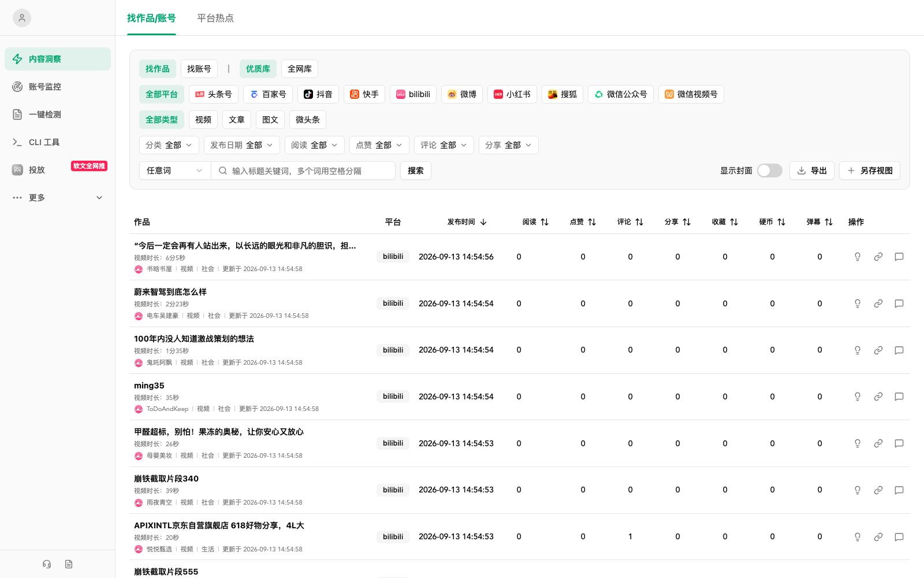This screenshot has height=578, width=924.
Task: Click the lightbulb icon for 甲醛超标 row
Action: 858,443
